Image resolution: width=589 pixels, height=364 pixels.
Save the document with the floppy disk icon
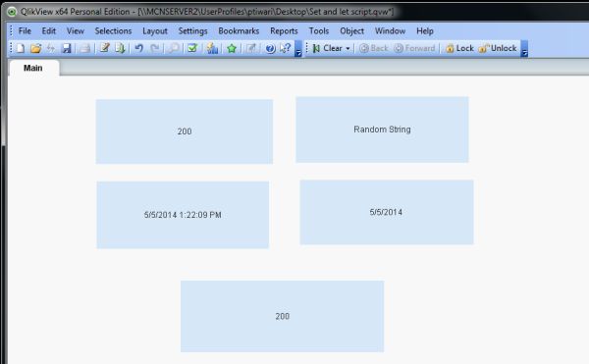coord(67,48)
